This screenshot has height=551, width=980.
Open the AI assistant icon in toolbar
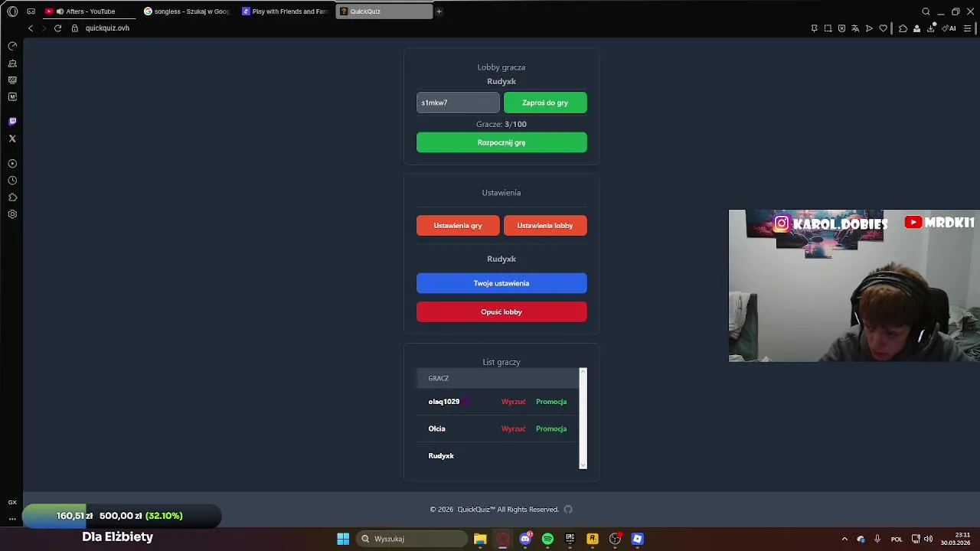pos(949,28)
